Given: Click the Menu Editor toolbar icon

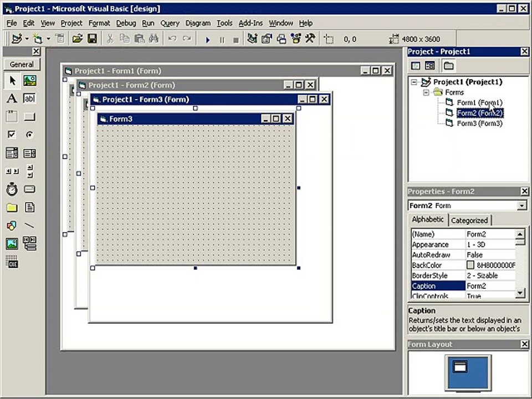Looking at the screenshot, I should pos(60,39).
